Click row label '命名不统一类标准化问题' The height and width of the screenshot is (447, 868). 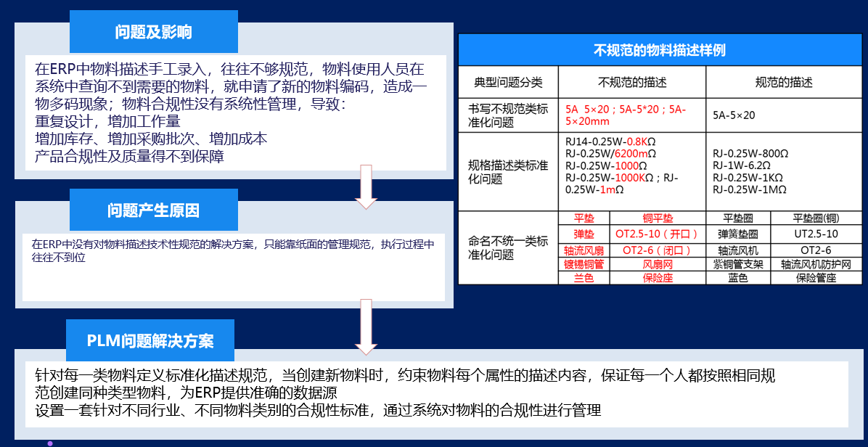[508, 248]
